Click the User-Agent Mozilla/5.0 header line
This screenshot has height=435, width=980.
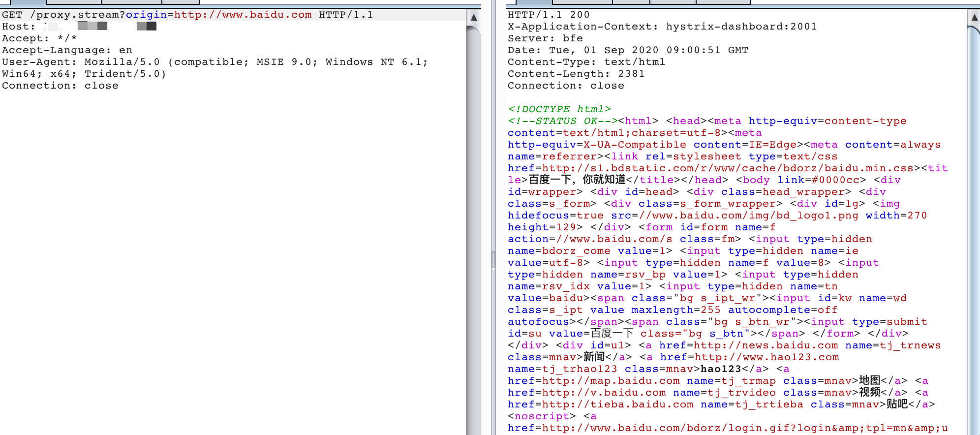tap(214, 62)
